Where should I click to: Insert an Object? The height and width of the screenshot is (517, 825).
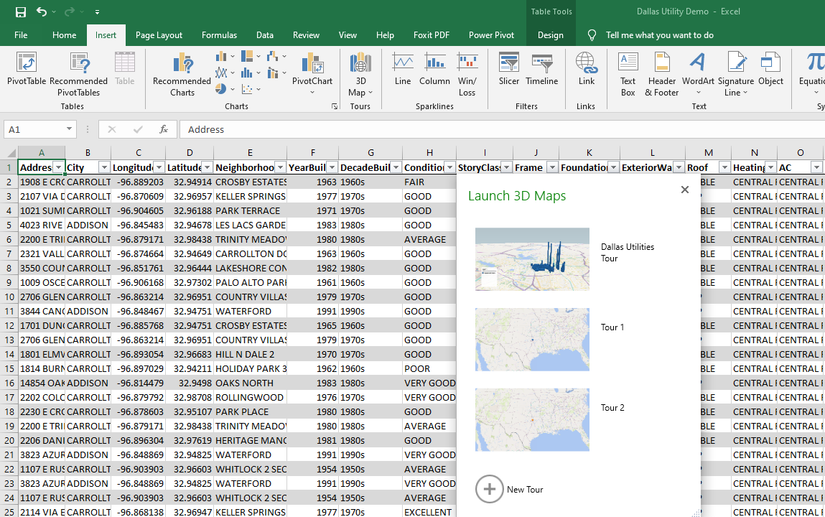770,69
